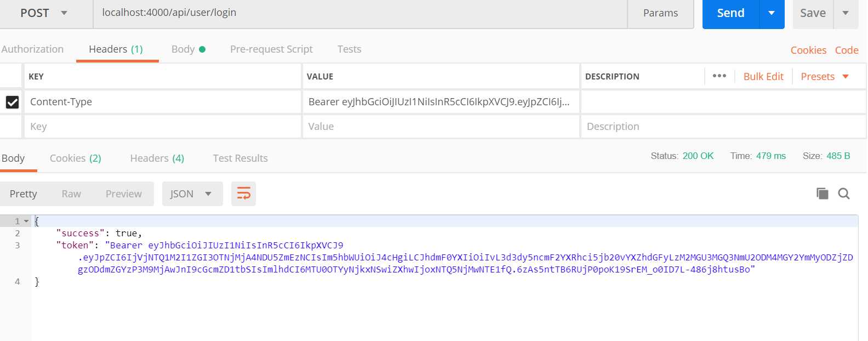Open the request Body tab
Viewport: 868px width, 341px height.
click(x=189, y=49)
